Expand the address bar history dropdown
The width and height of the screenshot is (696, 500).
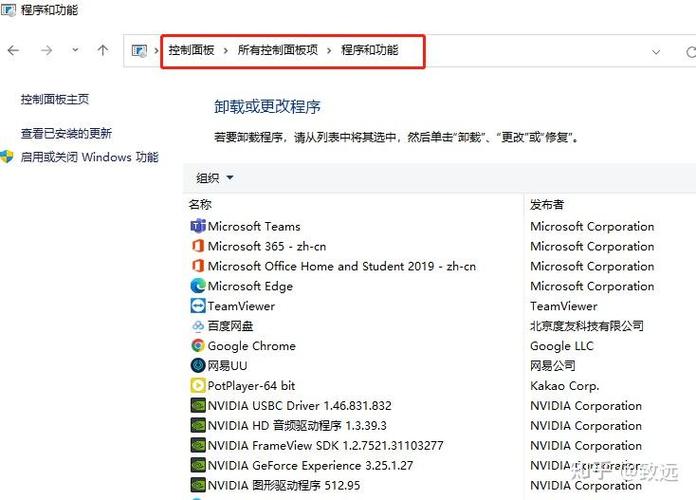point(656,52)
